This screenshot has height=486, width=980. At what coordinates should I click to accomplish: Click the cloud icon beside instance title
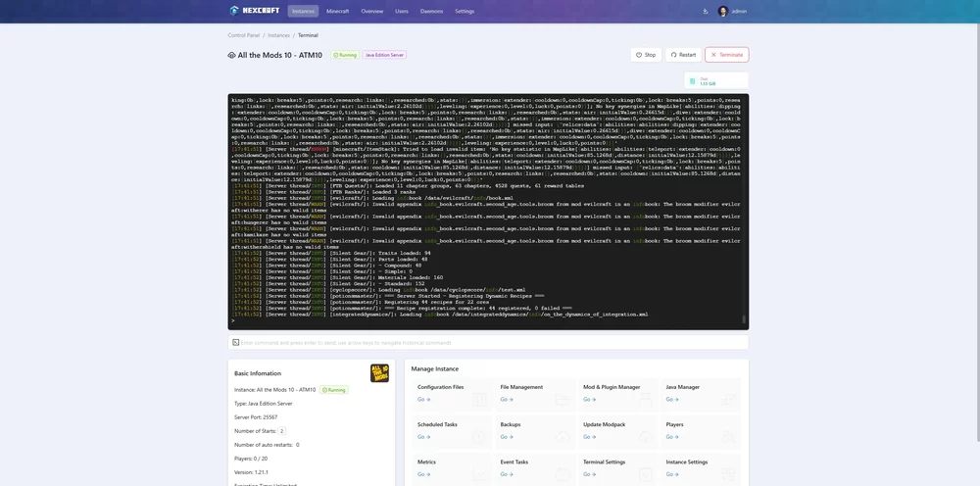(232, 55)
